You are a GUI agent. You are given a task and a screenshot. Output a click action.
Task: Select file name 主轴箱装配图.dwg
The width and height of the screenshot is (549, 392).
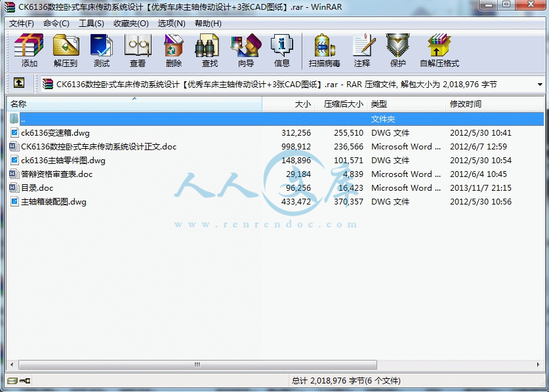[x=54, y=202]
